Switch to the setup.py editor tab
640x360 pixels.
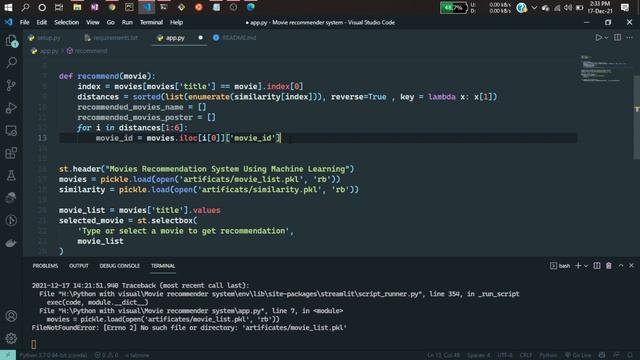45,38
